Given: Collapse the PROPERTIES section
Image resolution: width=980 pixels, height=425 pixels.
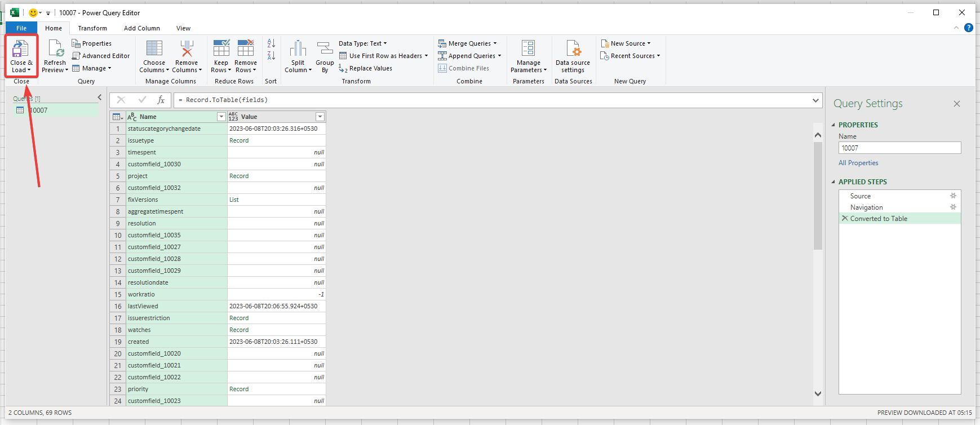Looking at the screenshot, I should [833, 125].
